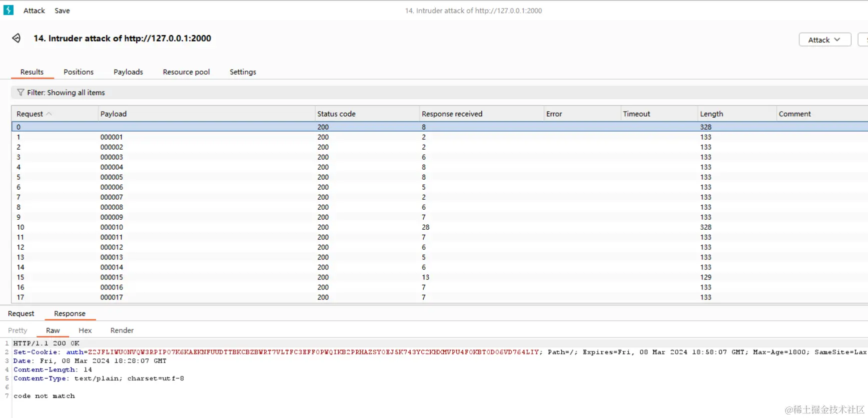Screen dimensions: 868x418
Task: Select the Hex view tab
Action: (x=85, y=331)
